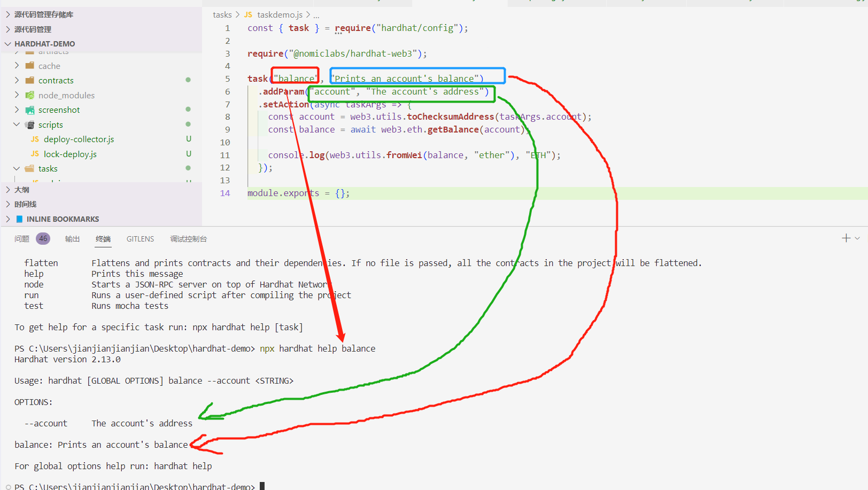The image size is (868, 490).
Task: Expand the 时间线 timeline section
Action: 7,204
